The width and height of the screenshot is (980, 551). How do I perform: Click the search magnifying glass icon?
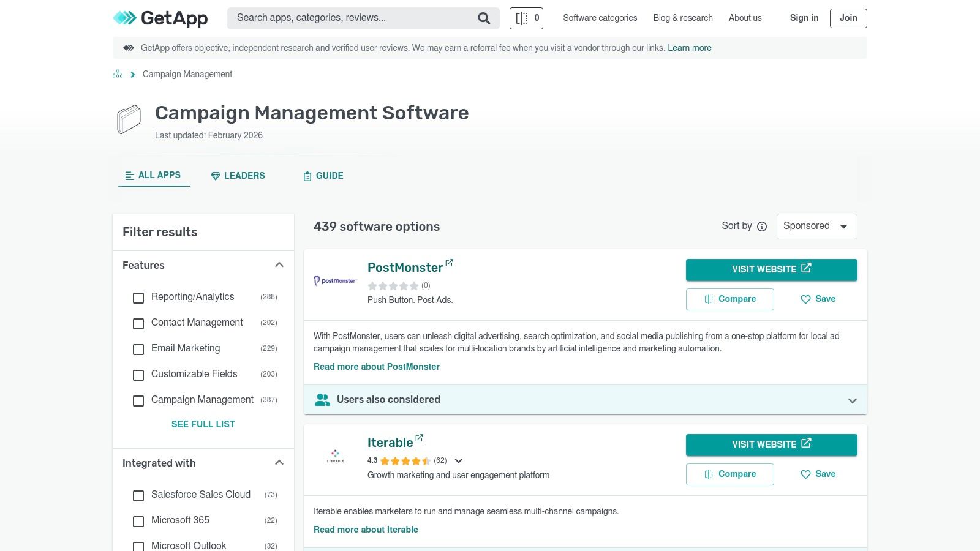coord(484,18)
